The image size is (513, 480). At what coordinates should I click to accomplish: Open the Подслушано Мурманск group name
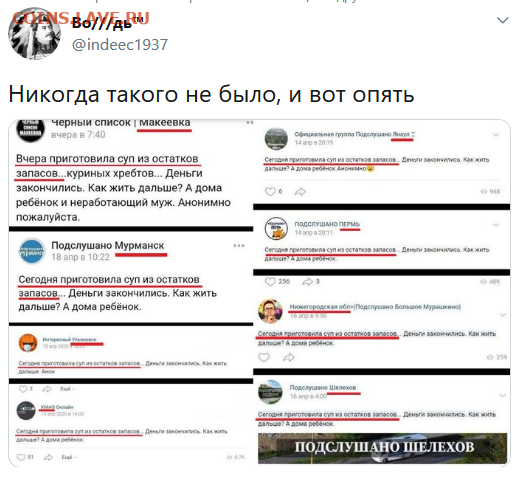tap(108, 246)
